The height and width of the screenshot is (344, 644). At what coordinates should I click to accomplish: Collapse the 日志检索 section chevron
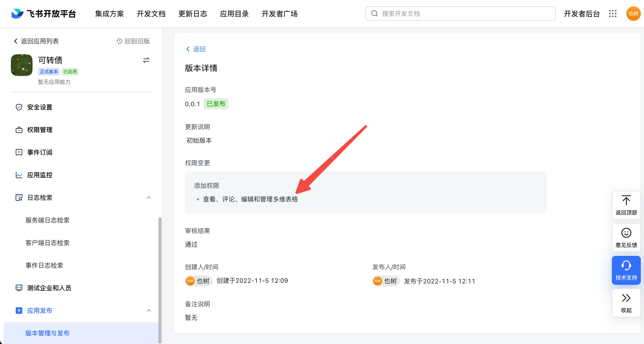[149, 198]
